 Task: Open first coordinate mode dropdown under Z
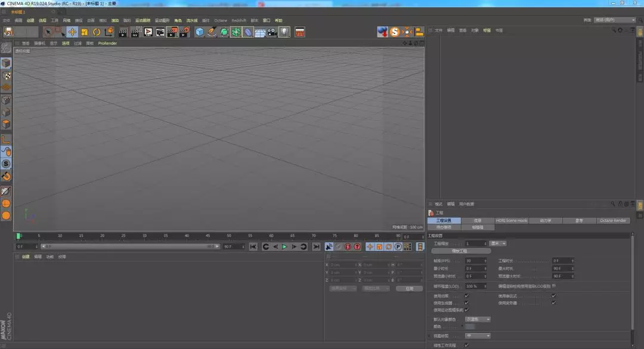click(342, 289)
